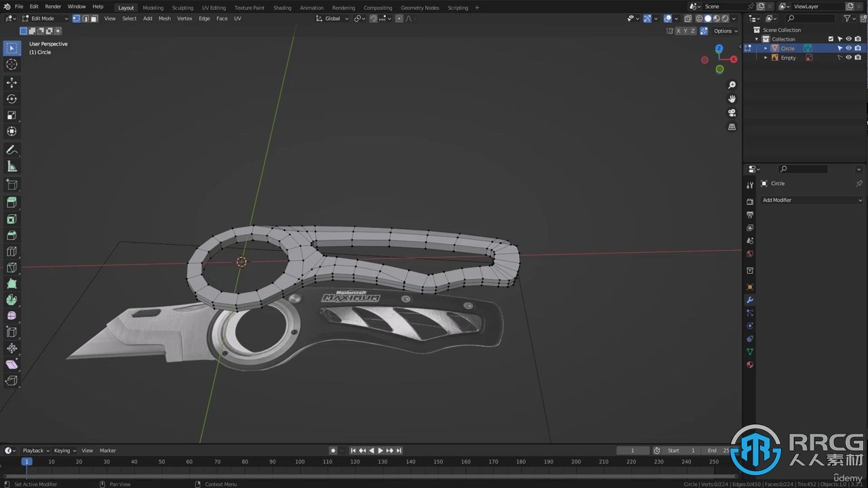Viewport: 868px width, 488px height.
Task: Select the Measure tool
Action: click(12, 166)
